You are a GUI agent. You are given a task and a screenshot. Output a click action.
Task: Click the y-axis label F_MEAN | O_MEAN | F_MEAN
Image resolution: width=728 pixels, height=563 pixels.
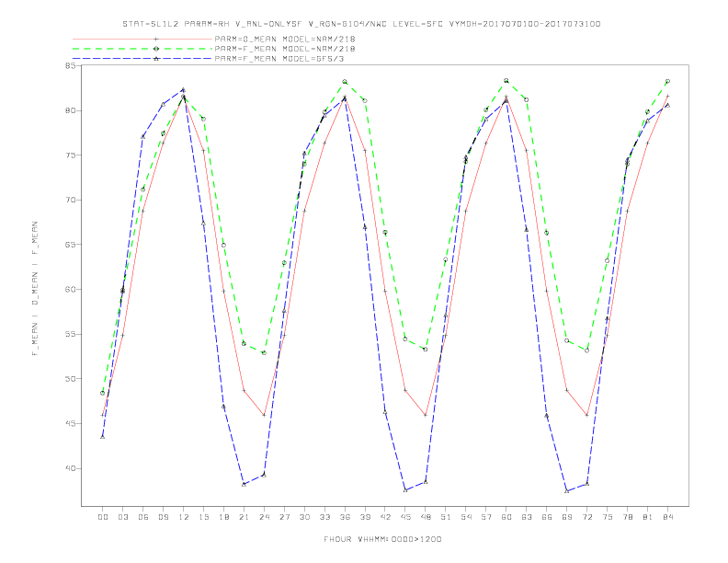(35, 289)
